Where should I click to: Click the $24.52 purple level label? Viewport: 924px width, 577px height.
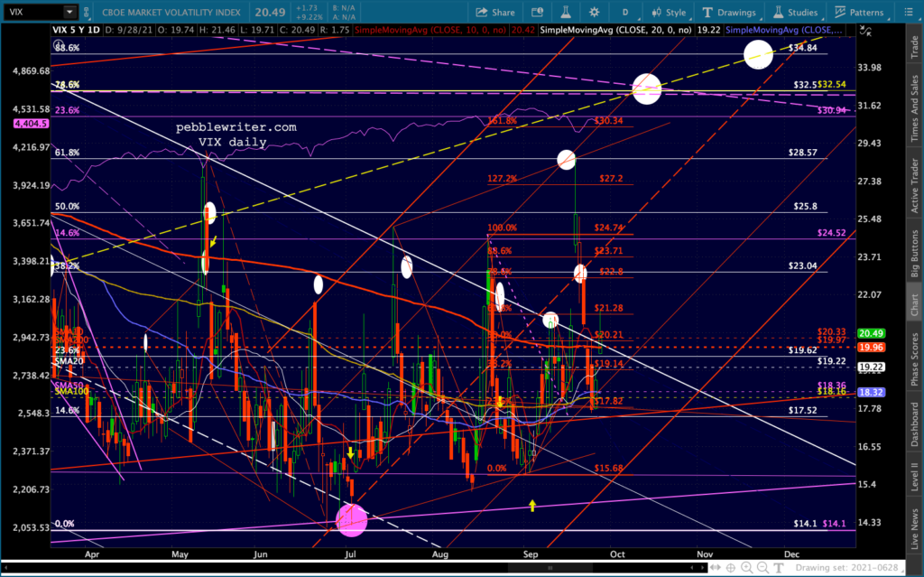(831, 233)
